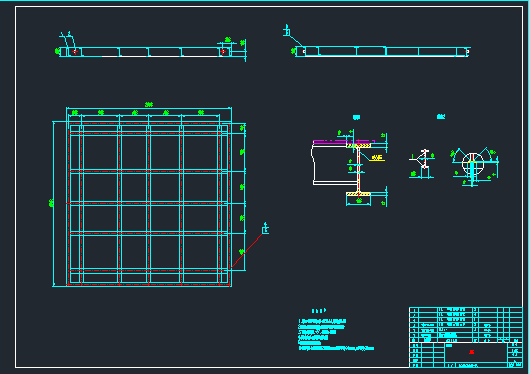Select the magenta plate line on beam section
This screenshot has height=374, width=529.
(x=344, y=142)
